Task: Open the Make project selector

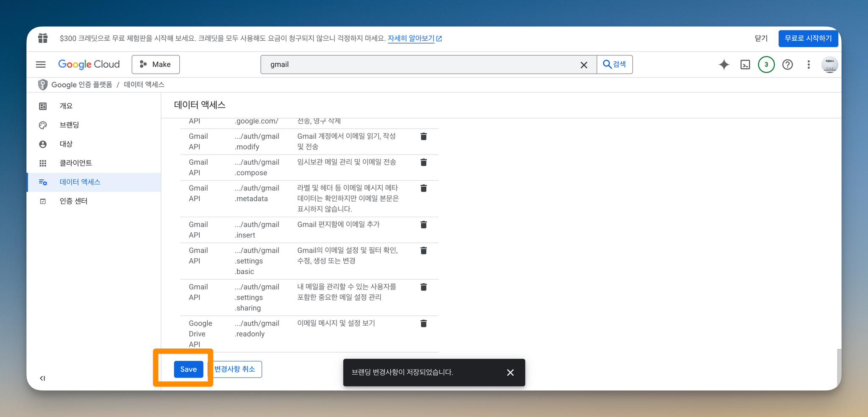Action: point(156,64)
